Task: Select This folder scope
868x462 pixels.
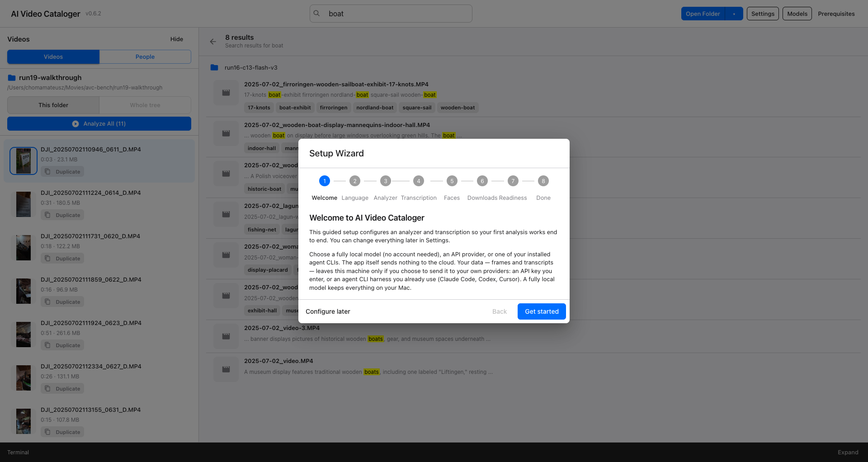Action: pos(53,105)
